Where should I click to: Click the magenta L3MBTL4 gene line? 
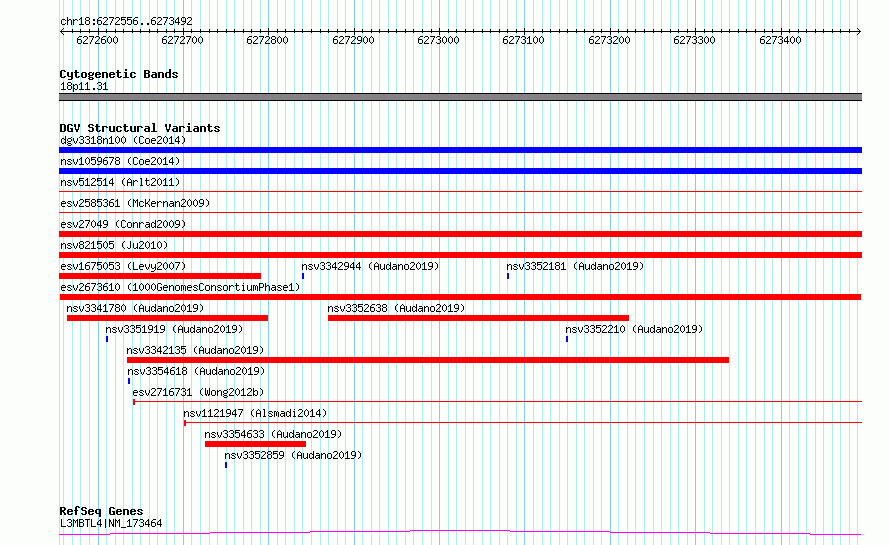460,533
